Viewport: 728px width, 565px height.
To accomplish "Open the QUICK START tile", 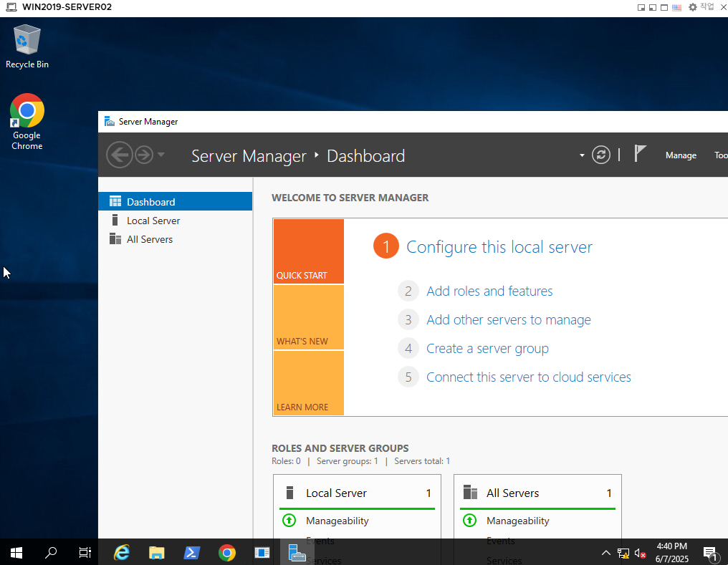I will pyautogui.click(x=309, y=251).
